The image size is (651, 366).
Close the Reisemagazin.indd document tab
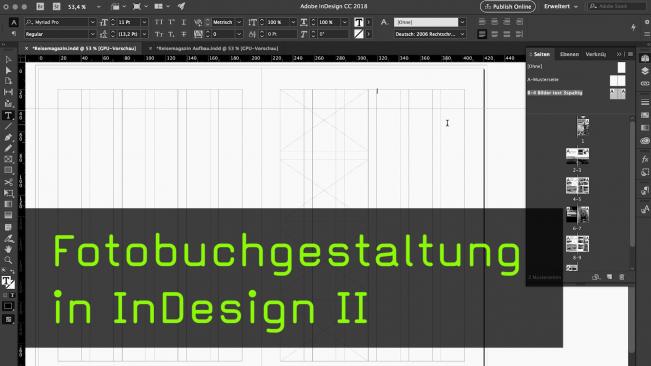[x=27, y=49]
